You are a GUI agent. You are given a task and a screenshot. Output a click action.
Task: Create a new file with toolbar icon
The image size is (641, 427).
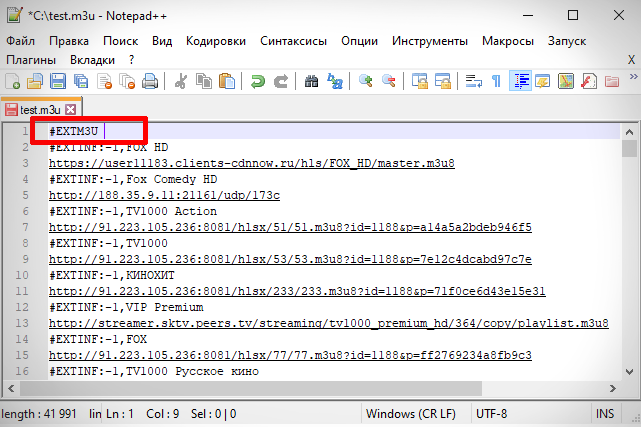pos(13,81)
